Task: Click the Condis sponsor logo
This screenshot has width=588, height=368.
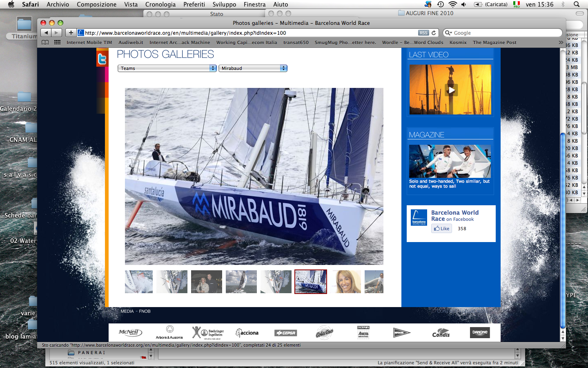Action: [441, 333]
